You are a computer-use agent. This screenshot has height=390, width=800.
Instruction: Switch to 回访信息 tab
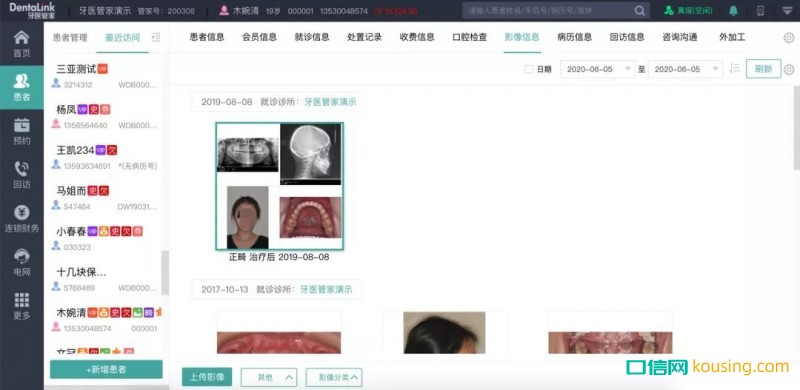627,37
